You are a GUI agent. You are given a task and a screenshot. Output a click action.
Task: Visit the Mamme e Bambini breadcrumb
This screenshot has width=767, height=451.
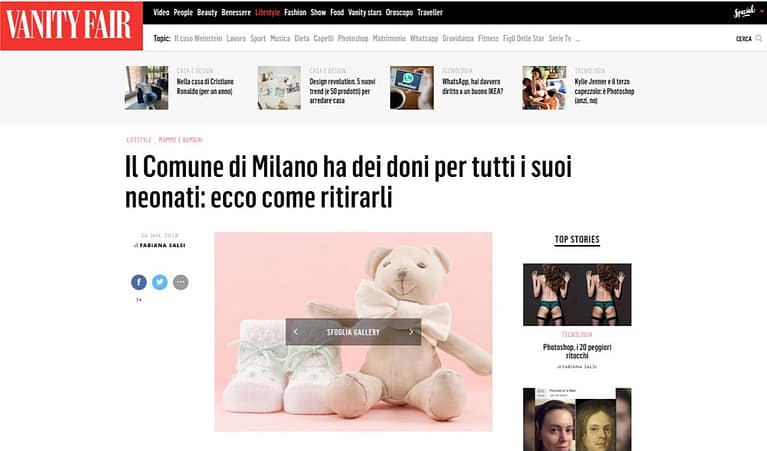pyautogui.click(x=180, y=140)
